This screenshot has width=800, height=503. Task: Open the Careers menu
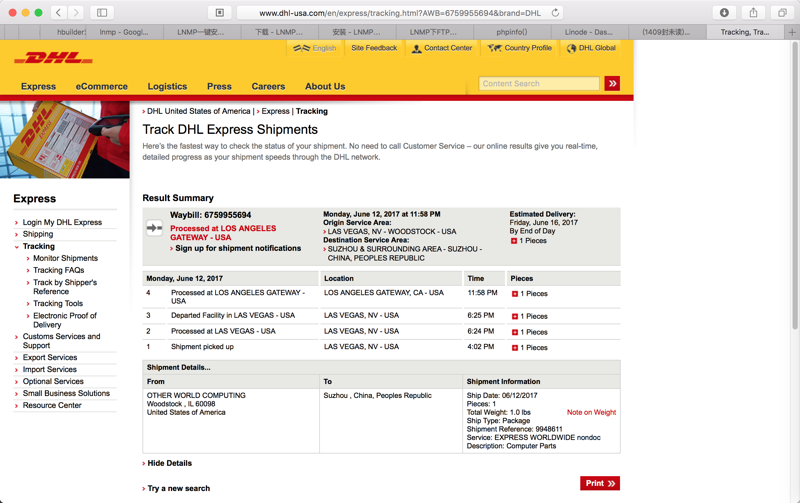coord(268,86)
